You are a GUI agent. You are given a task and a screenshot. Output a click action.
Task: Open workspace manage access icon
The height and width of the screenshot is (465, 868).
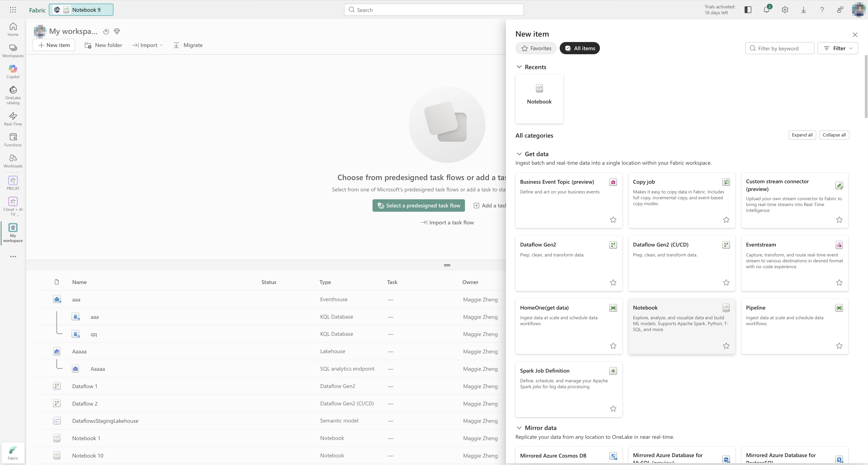click(106, 31)
